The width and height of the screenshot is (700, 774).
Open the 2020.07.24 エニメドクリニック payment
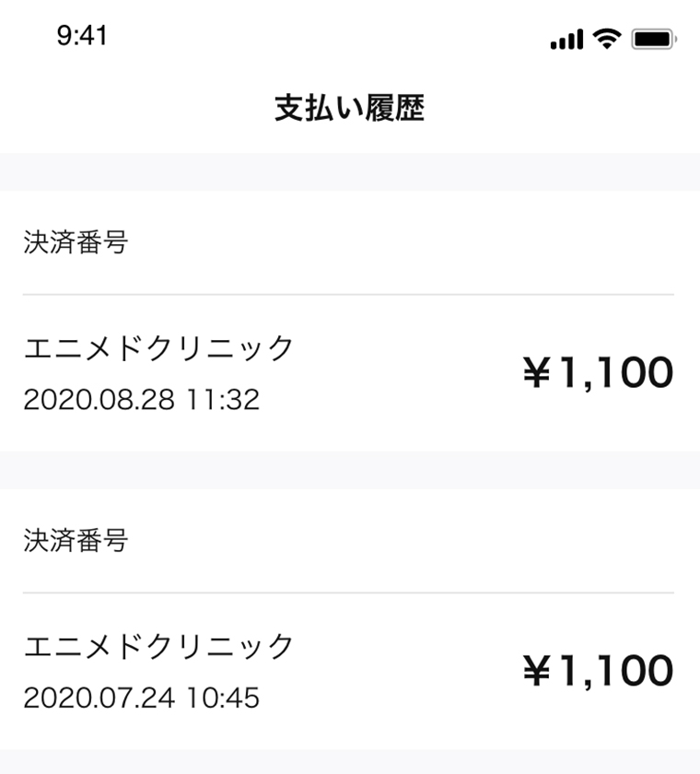[350, 672]
